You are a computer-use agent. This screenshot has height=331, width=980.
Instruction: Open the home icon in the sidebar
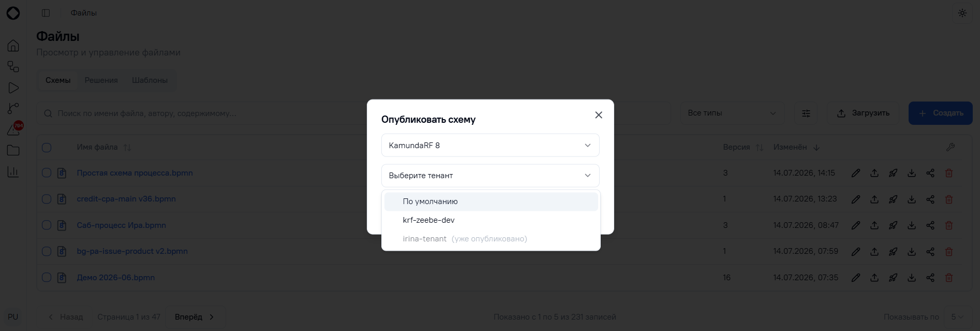tap(13, 46)
